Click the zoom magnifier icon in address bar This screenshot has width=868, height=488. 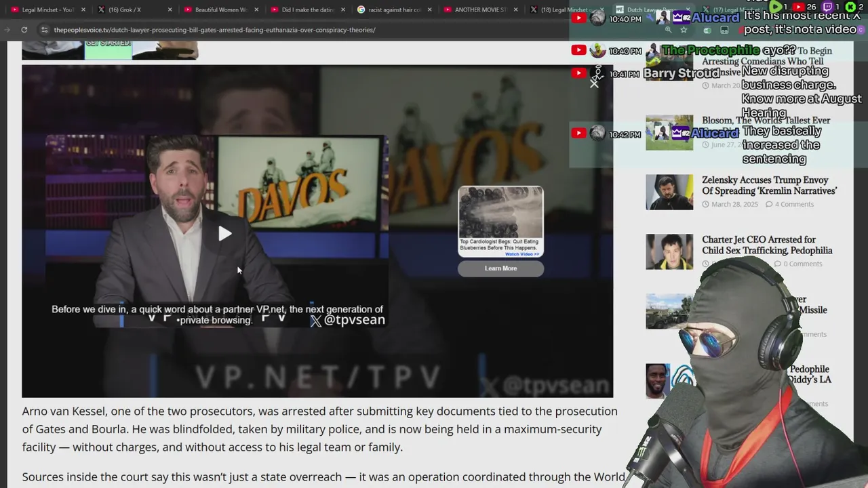coord(668,30)
